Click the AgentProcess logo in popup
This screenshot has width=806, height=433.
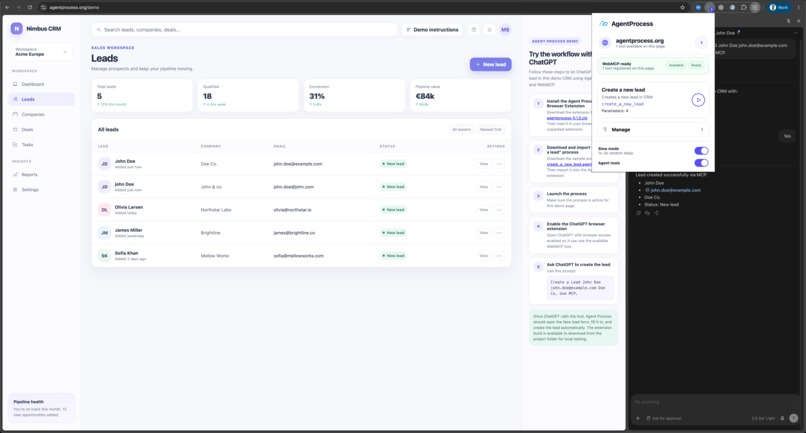pos(604,24)
